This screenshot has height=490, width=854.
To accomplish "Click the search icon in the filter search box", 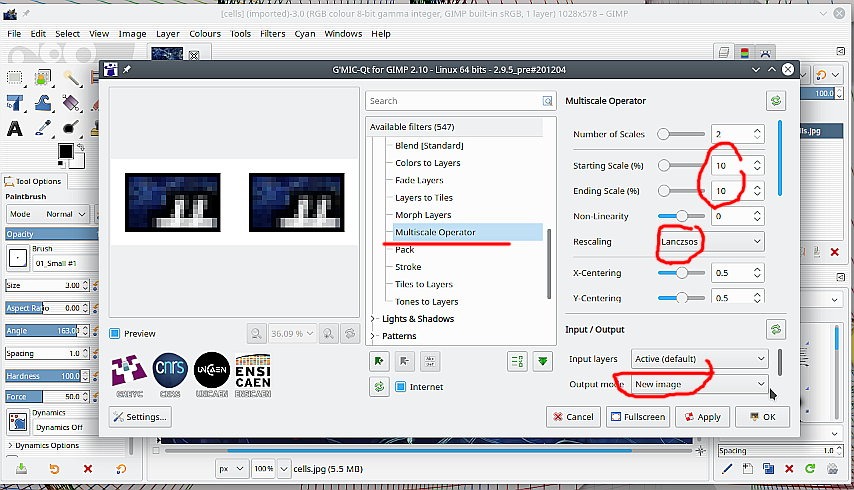I will coord(547,101).
